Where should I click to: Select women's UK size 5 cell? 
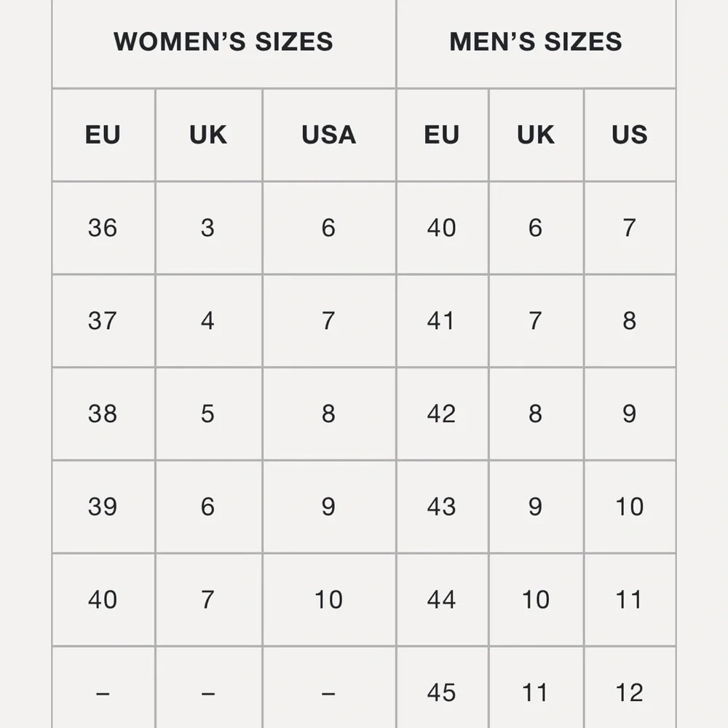tap(207, 414)
